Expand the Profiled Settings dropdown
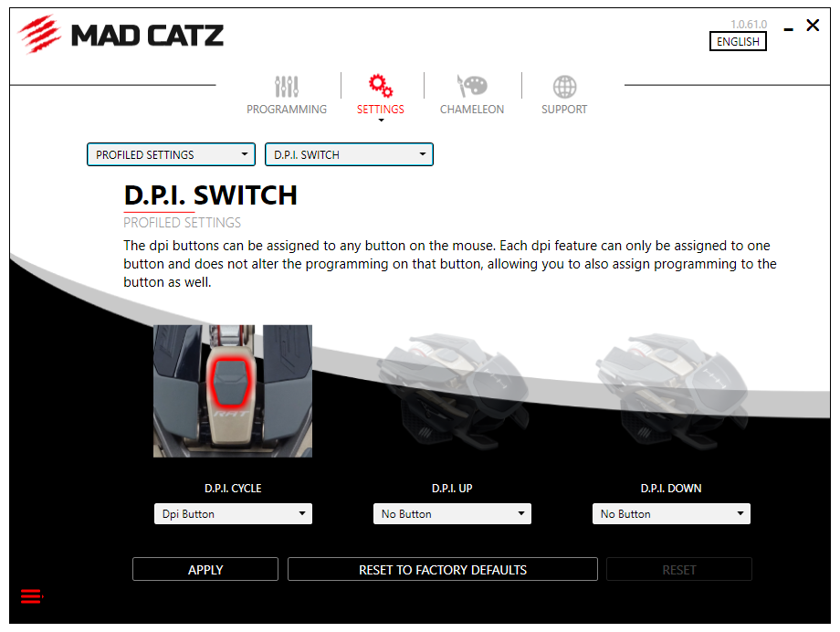The width and height of the screenshot is (840, 632). (172, 154)
